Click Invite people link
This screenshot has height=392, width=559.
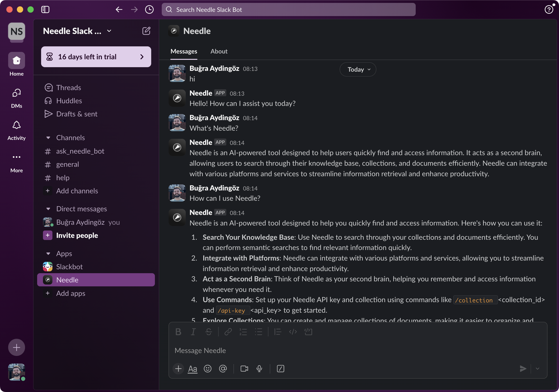[x=77, y=236]
